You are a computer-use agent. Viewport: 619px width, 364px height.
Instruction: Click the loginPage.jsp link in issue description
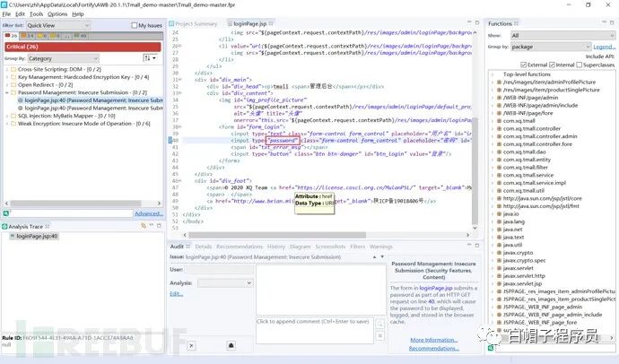point(436,289)
